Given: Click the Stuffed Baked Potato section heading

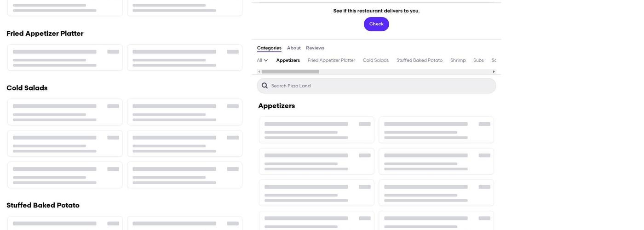Looking at the screenshot, I should pos(43,205).
